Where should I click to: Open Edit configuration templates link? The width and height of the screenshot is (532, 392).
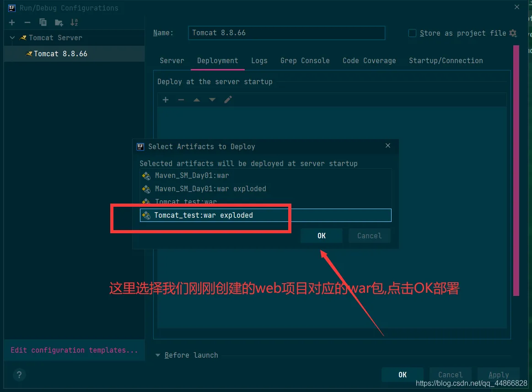coord(74,350)
